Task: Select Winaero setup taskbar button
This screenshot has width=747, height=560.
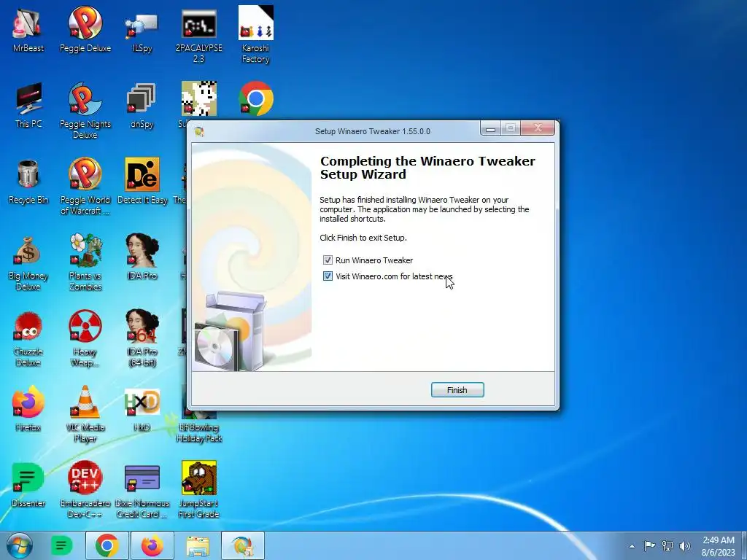Action: (x=242, y=545)
